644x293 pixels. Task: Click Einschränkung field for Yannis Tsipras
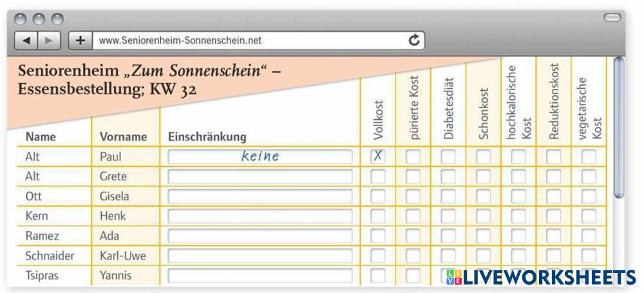pos(260,276)
